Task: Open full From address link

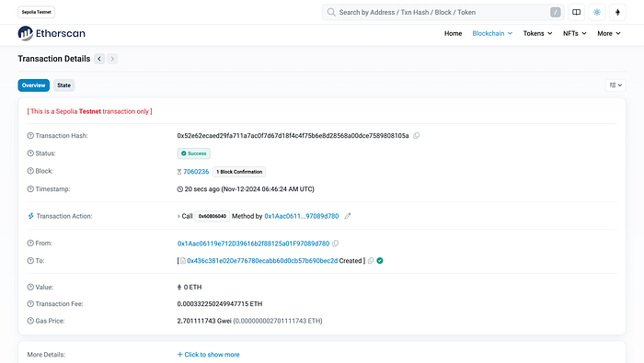Action: 253,244
